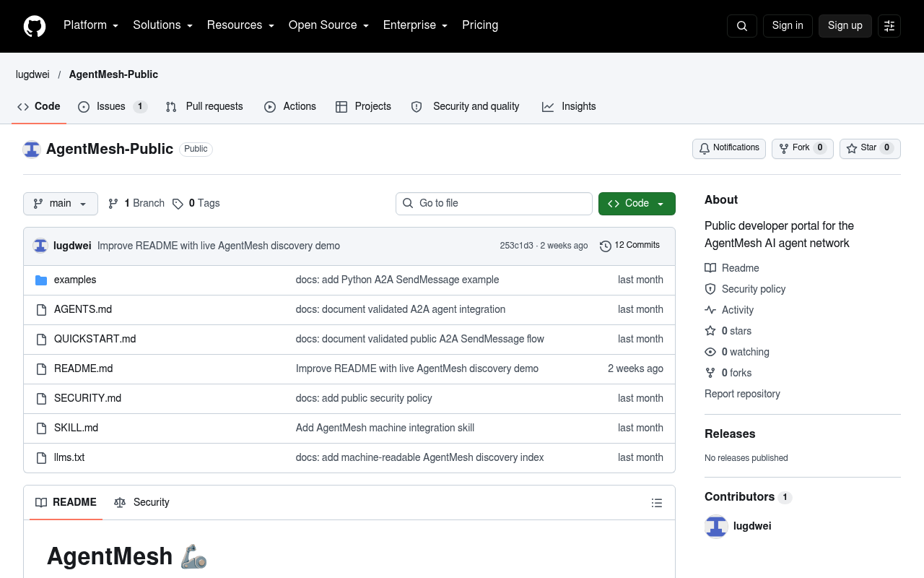Screen dimensions: 924x578
Task: Click Report repository link
Action: click(x=742, y=394)
